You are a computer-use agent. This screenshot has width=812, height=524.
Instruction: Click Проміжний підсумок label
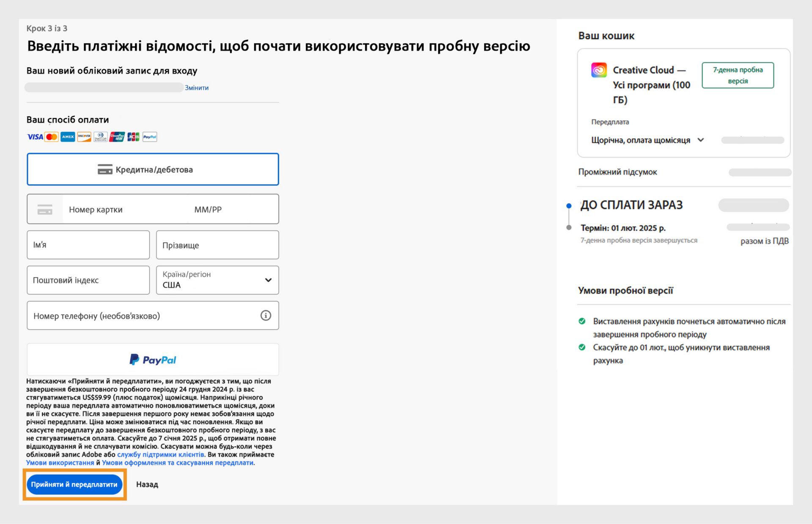click(617, 172)
